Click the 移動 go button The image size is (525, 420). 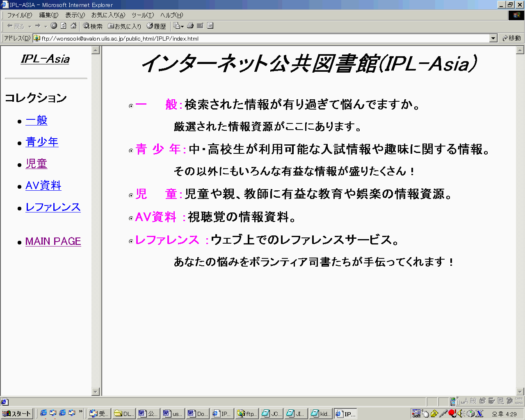click(512, 38)
